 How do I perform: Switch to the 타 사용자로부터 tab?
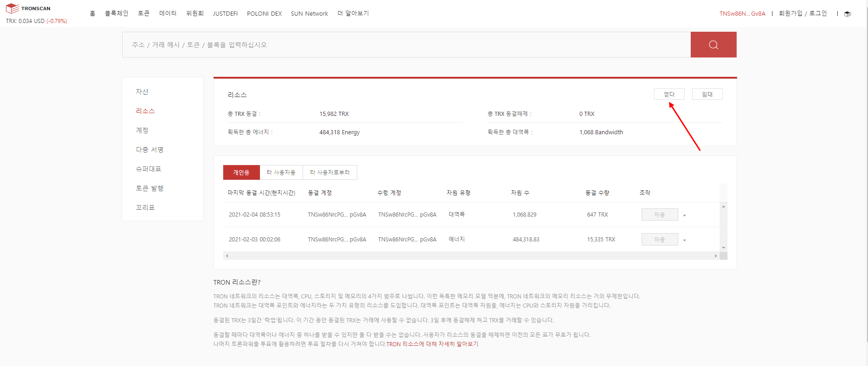(x=330, y=172)
